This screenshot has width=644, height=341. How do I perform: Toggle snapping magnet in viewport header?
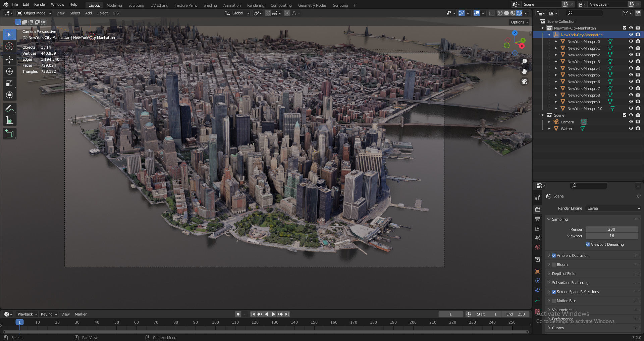click(x=268, y=13)
